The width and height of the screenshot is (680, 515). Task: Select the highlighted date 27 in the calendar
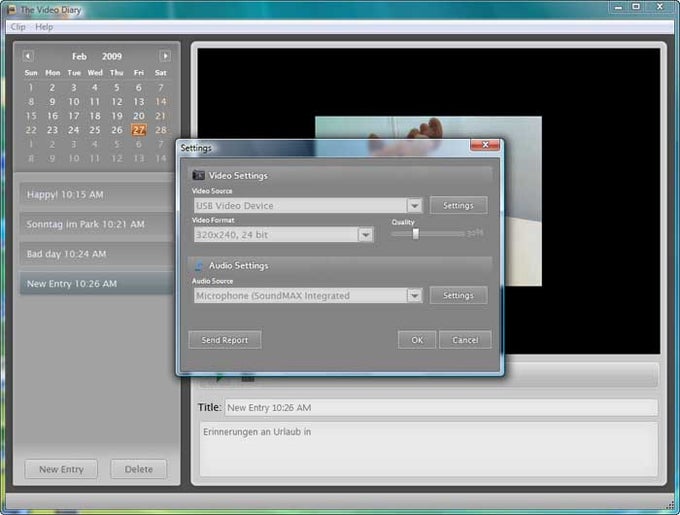coord(139,130)
